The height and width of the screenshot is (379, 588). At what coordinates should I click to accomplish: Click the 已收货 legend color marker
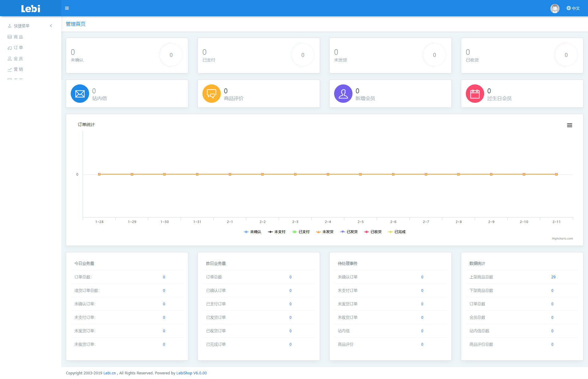[366, 232]
